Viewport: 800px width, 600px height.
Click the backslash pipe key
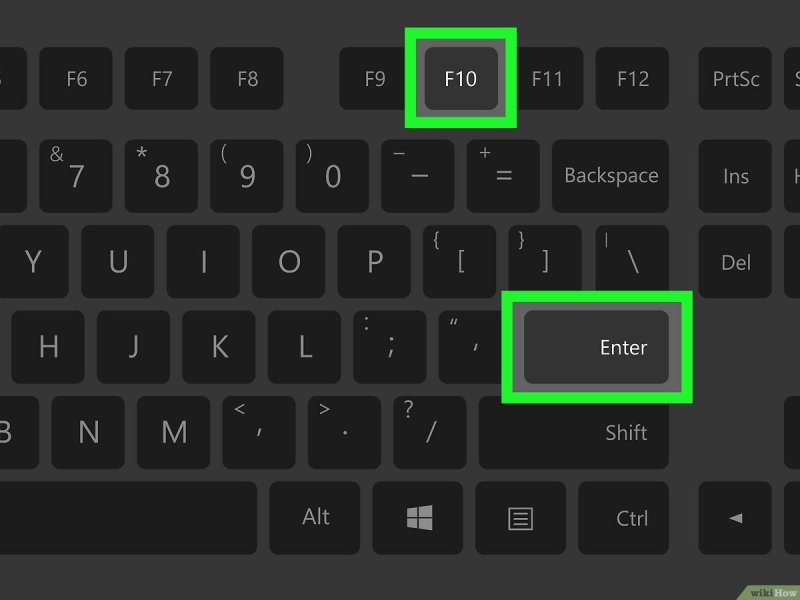632,262
